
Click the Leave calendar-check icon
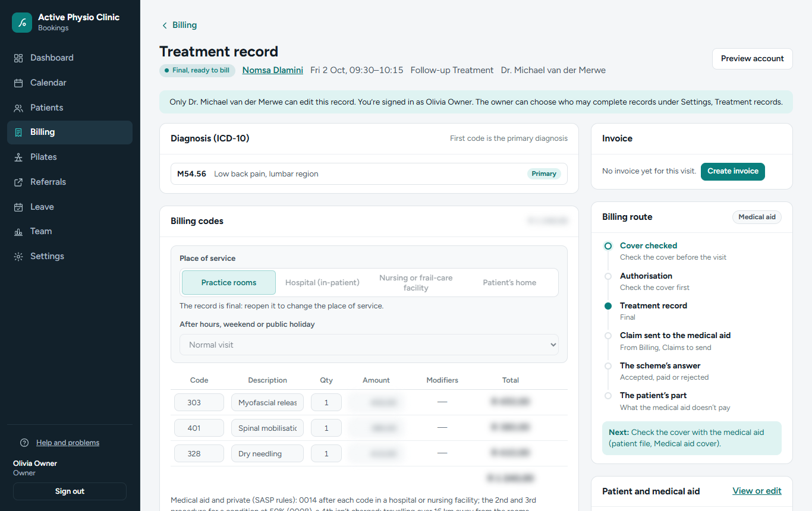[18, 207]
